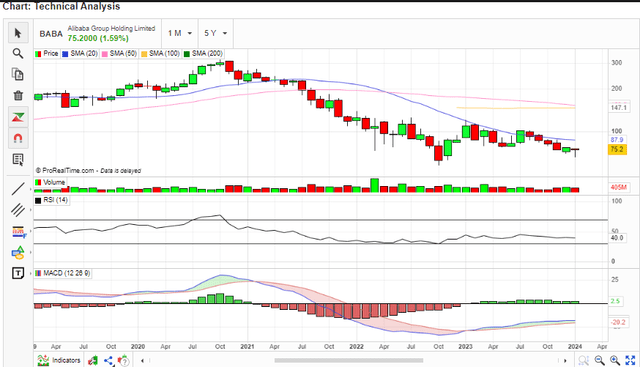Toggle the red-green chart style tool
The height and width of the screenshot is (367, 640).
pyautogui.click(x=18, y=117)
